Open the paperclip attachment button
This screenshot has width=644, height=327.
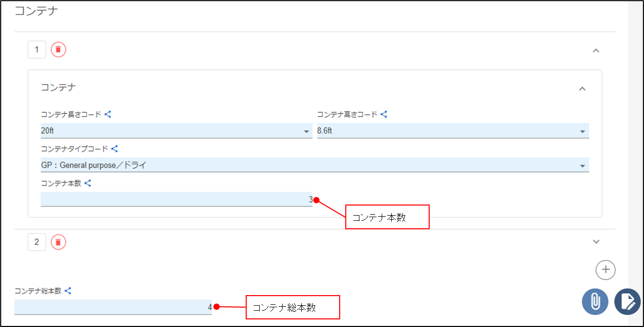click(595, 302)
